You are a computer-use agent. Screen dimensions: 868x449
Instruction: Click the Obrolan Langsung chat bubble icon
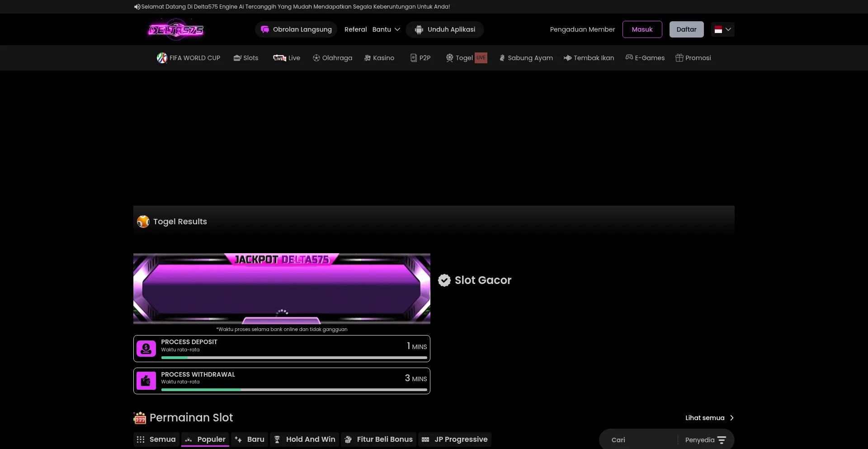pos(265,29)
